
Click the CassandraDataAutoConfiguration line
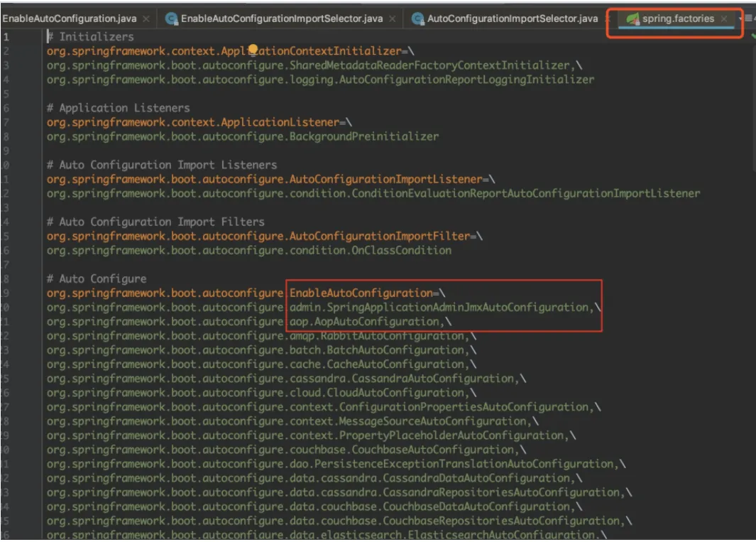(314, 478)
